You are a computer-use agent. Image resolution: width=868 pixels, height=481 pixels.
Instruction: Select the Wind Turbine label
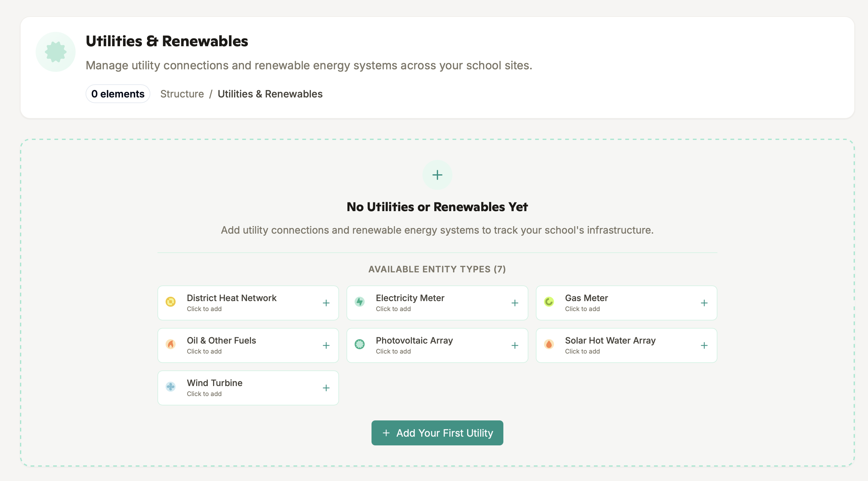click(x=215, y=383)
